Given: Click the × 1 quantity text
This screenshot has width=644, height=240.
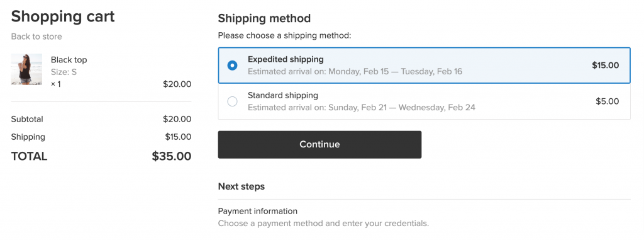Looking at the screenshot, I should [x=56, y=84].
